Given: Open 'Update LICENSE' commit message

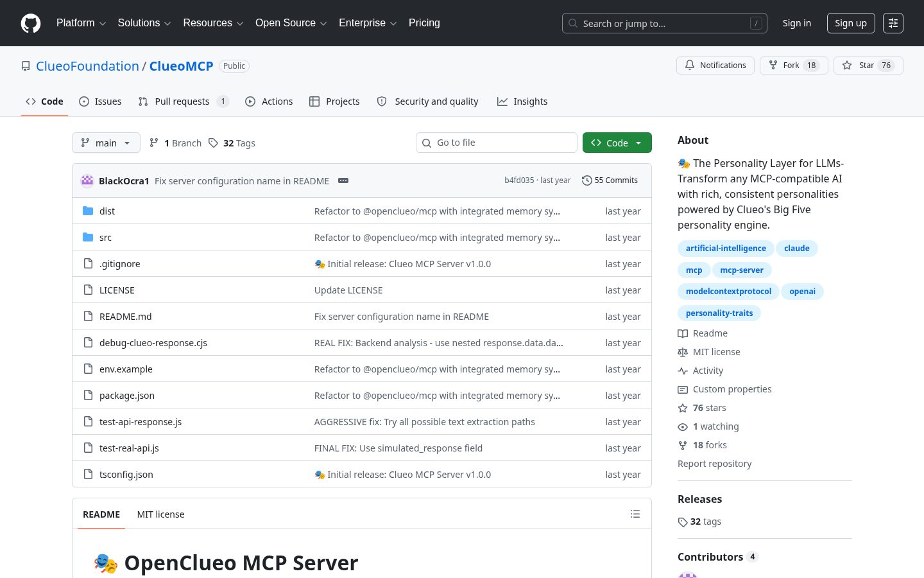Looking at the screenshot, I should point(348,290).
